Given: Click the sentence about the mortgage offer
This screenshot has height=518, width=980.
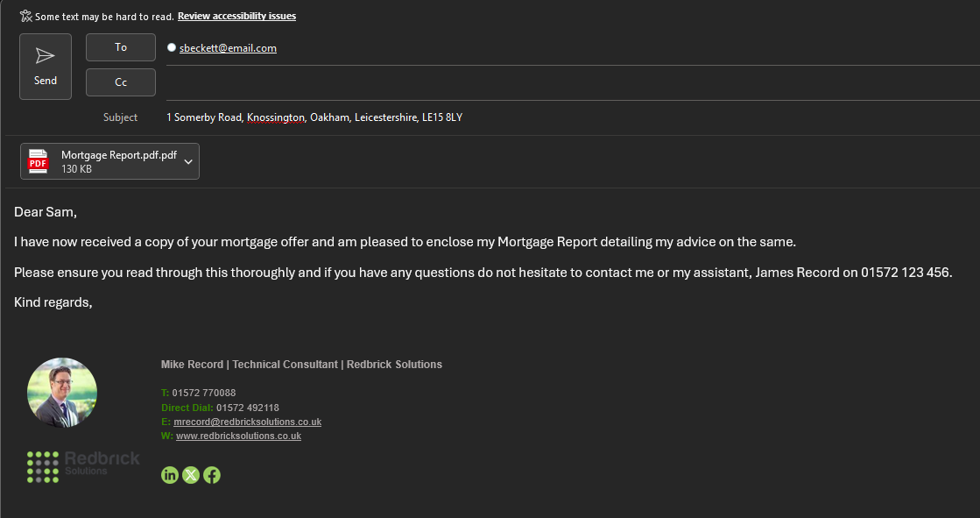Looking at the screenshot, I should (405, 242).
